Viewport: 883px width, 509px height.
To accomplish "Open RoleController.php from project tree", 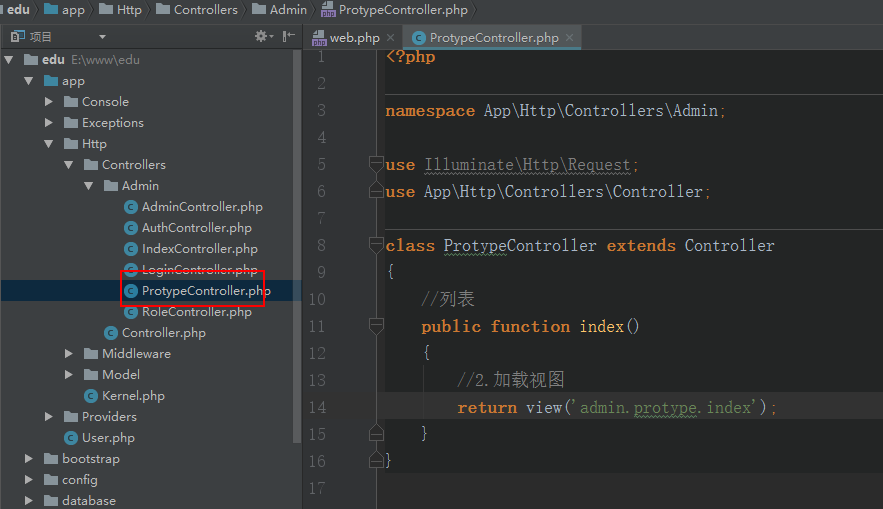I will 196,312.
